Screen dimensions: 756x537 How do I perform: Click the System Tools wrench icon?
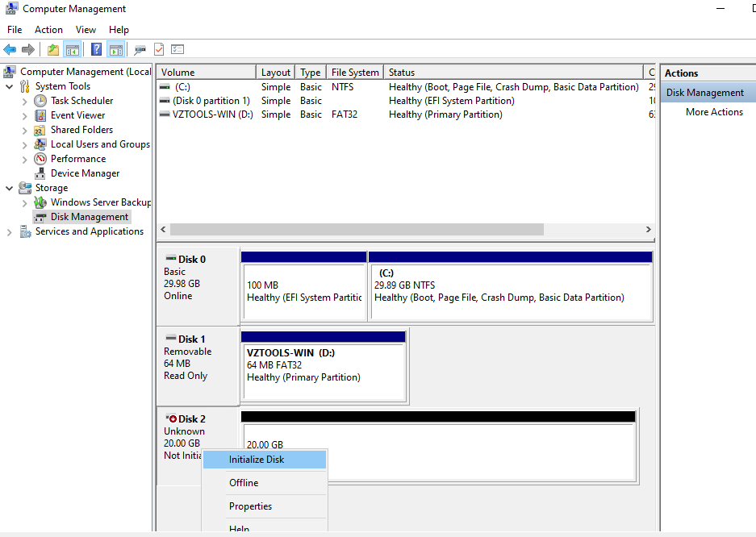(x=25, y=86)
